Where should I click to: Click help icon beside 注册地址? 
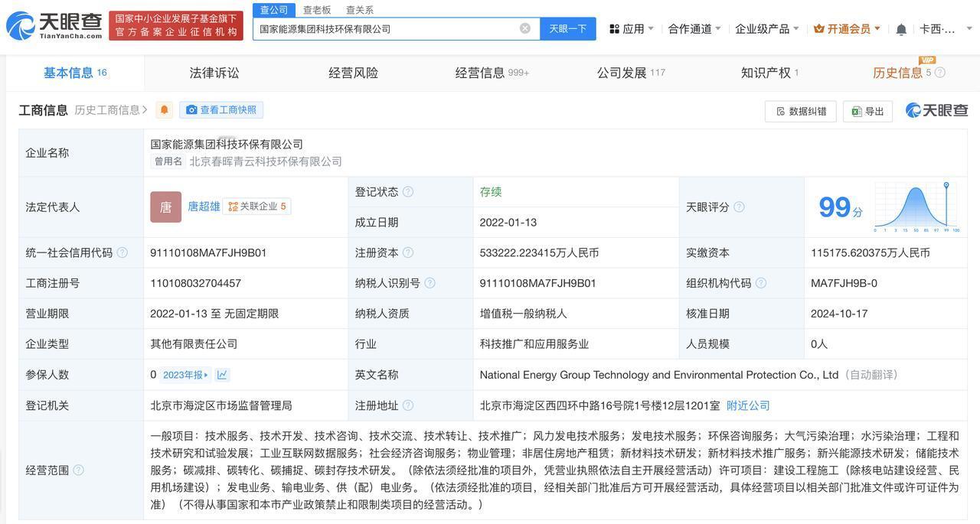408,405
